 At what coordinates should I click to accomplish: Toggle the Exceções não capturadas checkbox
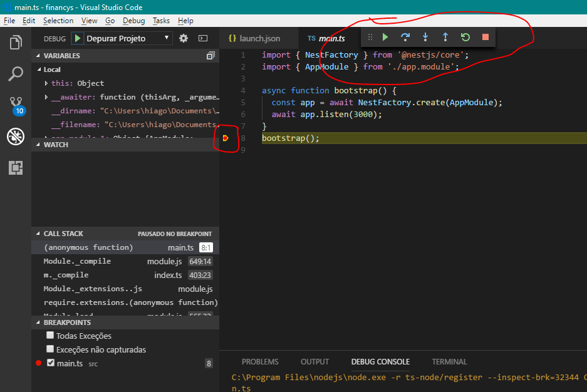(50, 349)
